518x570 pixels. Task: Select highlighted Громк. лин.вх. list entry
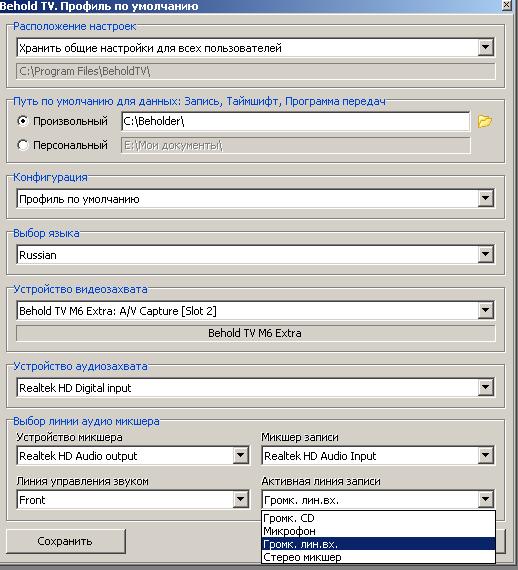pyautogui.click(x=378, y=544)
